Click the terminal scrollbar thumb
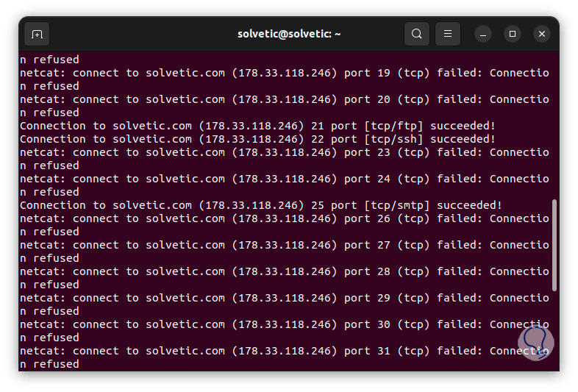This screenshot has width=578, height=392. pyautogui.click(x=554, y=246)
